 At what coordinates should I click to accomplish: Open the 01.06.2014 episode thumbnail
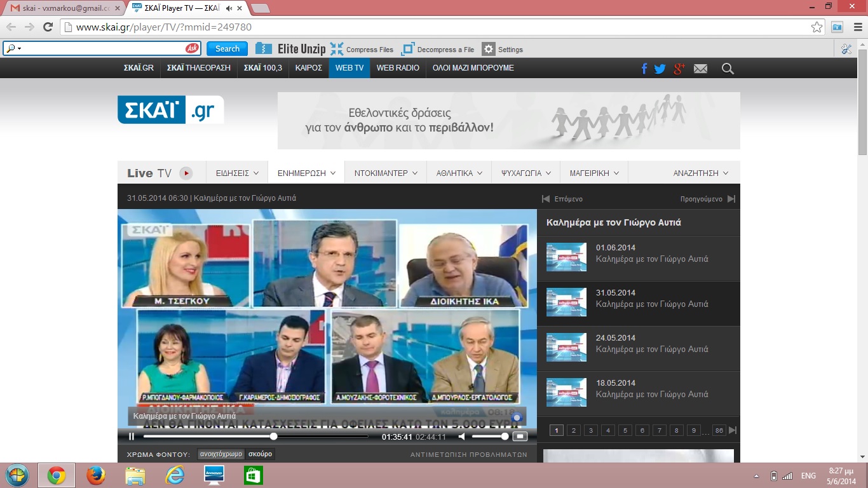point(566,257)
